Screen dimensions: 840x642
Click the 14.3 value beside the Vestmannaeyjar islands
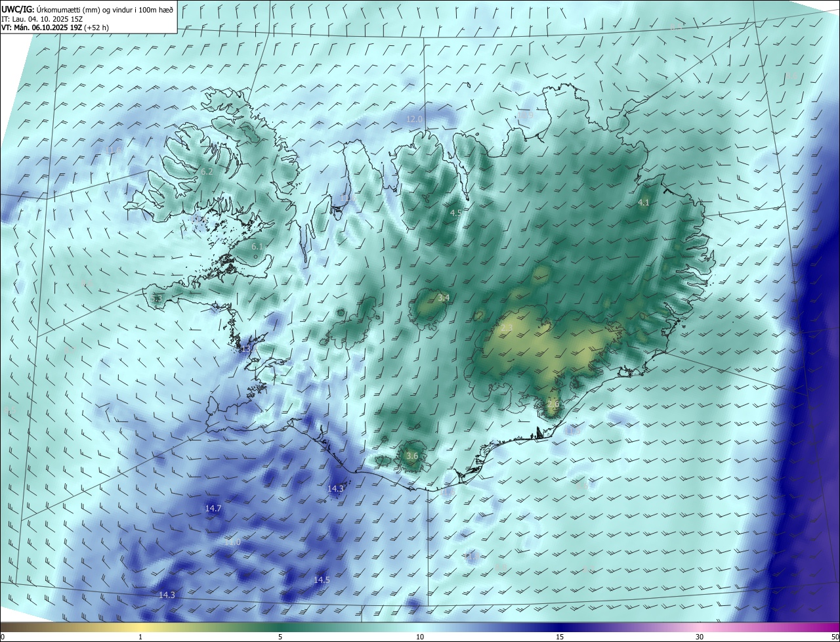(x=335, y=488)
